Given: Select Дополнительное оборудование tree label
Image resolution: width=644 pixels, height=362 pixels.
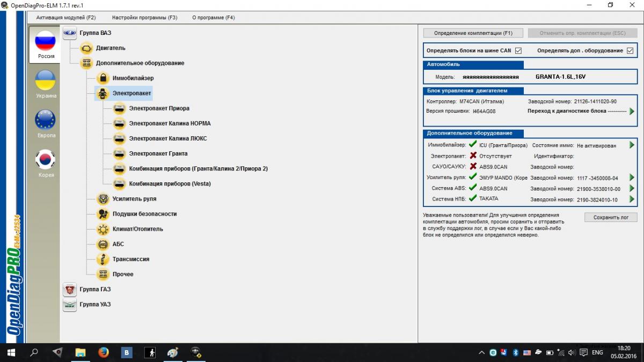Looking at the screenshot, I should point(140,63).
